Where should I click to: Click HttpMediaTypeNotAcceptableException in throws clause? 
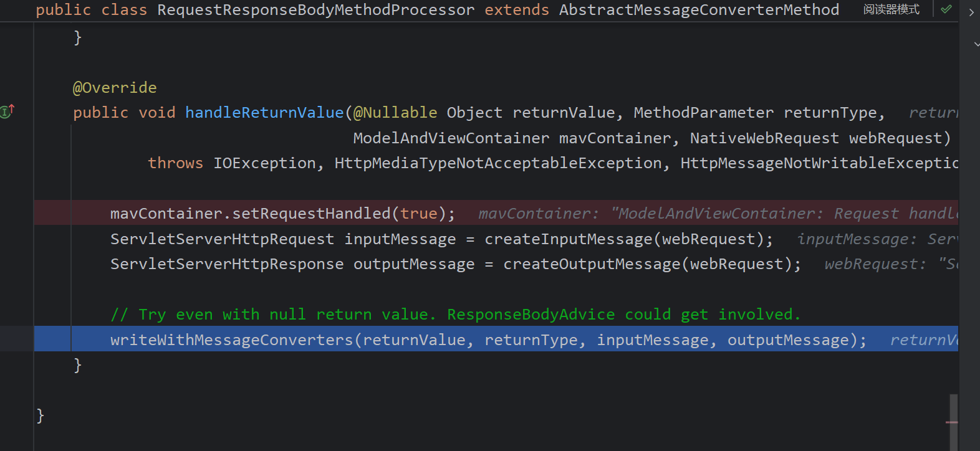pyautogui.click(x=498, y=163)
